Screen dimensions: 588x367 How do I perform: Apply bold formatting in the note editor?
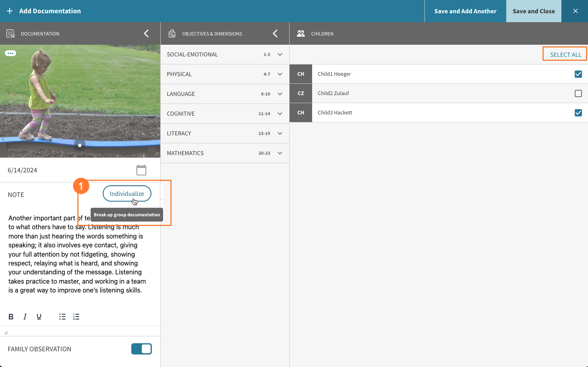(11, 317)
